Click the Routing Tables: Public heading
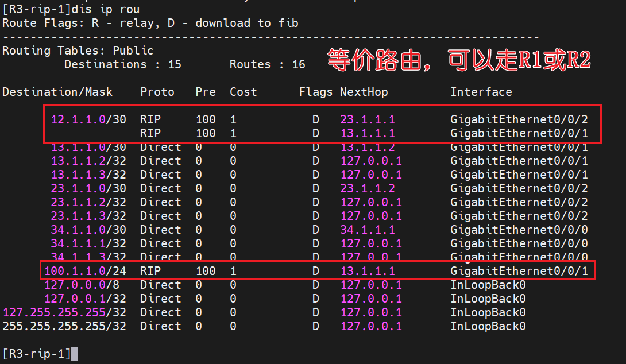Screen dimensions: 626x364 click(x=78, y=51)
